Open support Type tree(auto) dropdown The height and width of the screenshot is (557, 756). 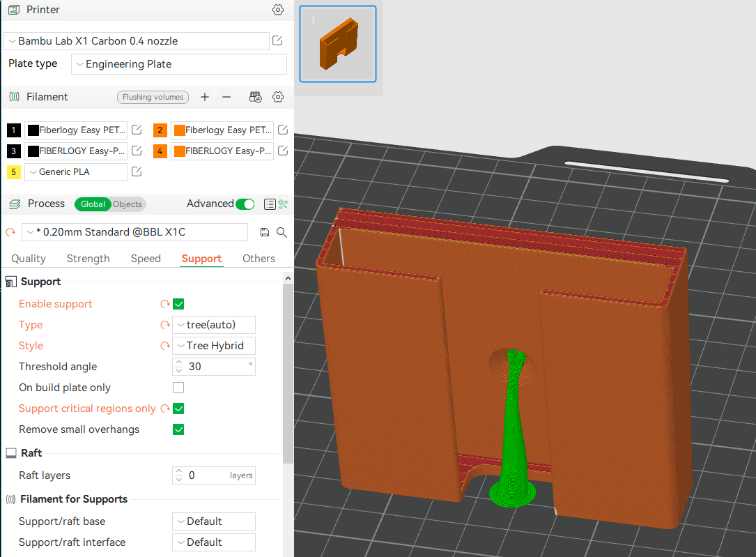coord(214,325)
